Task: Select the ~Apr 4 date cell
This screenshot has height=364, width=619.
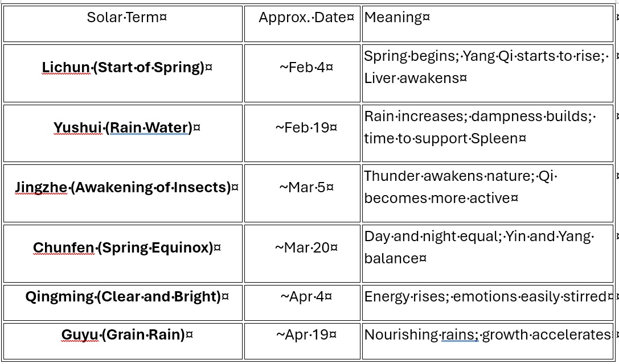Action: (306, 297)
